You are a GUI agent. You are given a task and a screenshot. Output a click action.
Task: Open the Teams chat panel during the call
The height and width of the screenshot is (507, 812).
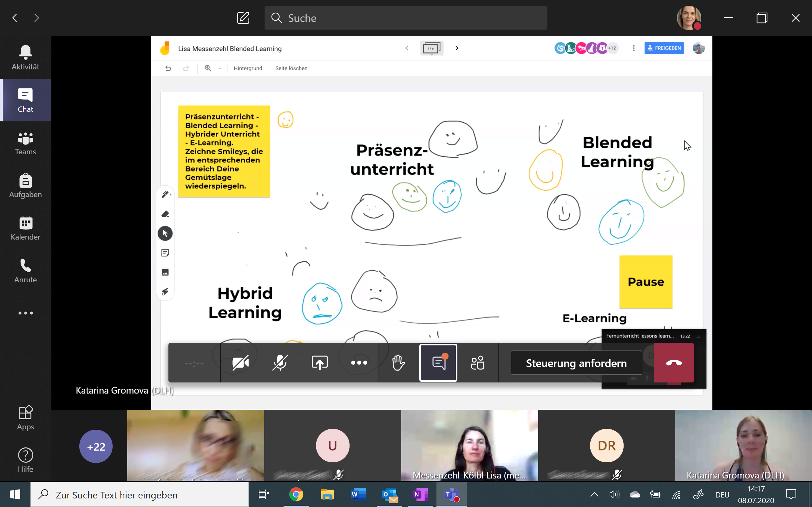coord(437,363)
